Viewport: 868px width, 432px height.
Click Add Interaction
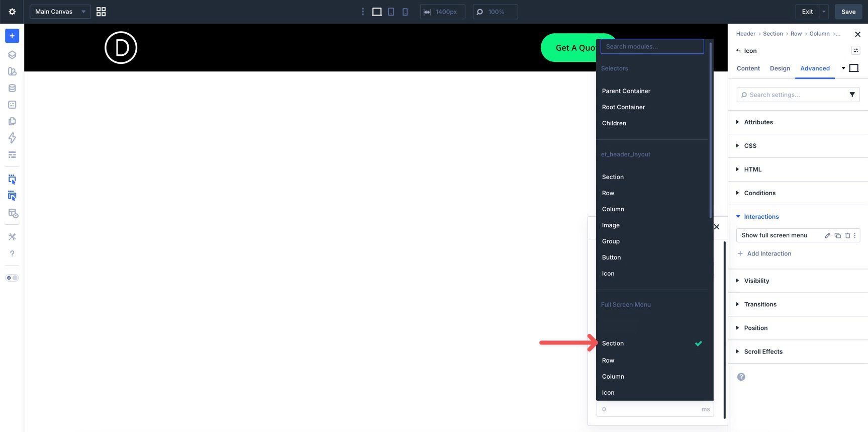pos(764,253)
